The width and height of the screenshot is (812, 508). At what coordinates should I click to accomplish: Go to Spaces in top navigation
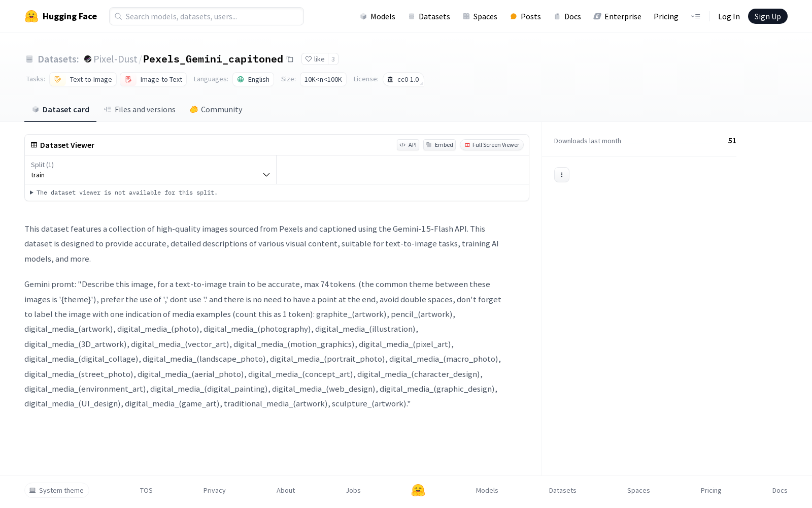[480, 16]
